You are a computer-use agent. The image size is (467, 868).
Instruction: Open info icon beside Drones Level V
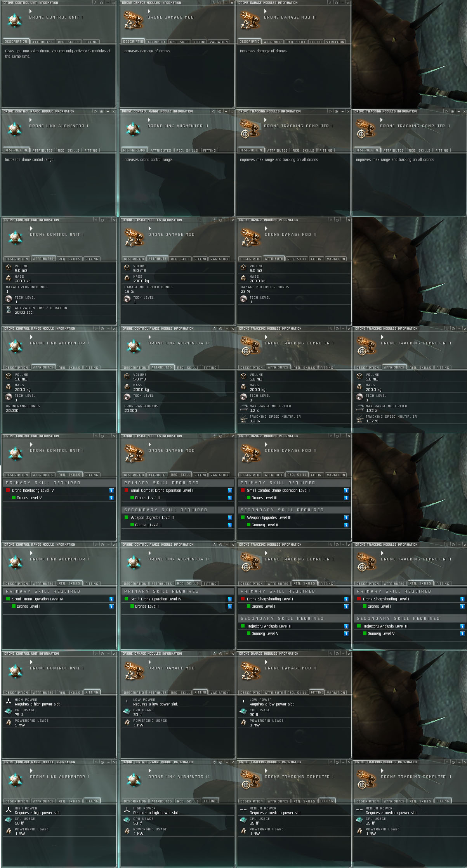(x=111, y=498)
